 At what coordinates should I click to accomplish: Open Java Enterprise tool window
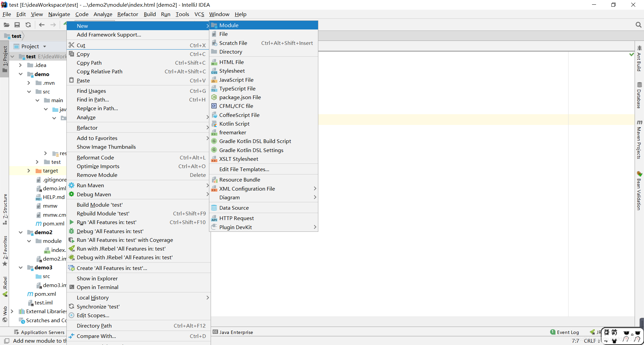coord(233,332)
